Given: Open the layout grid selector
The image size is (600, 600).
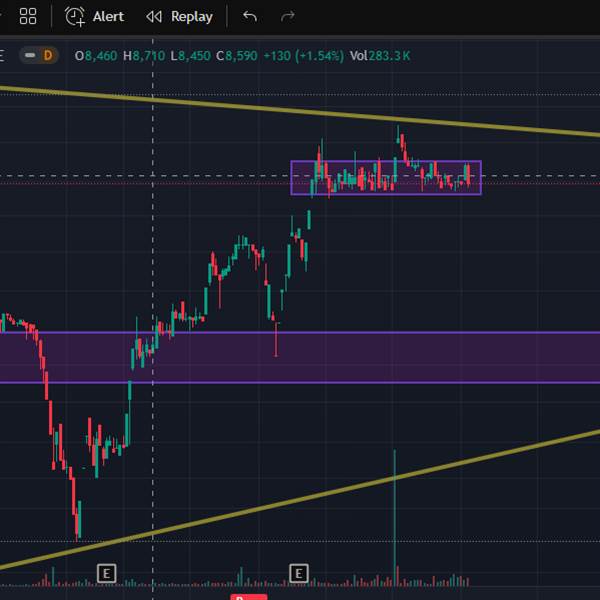Looking at the screenshot, I should click(x=28, y=16).
